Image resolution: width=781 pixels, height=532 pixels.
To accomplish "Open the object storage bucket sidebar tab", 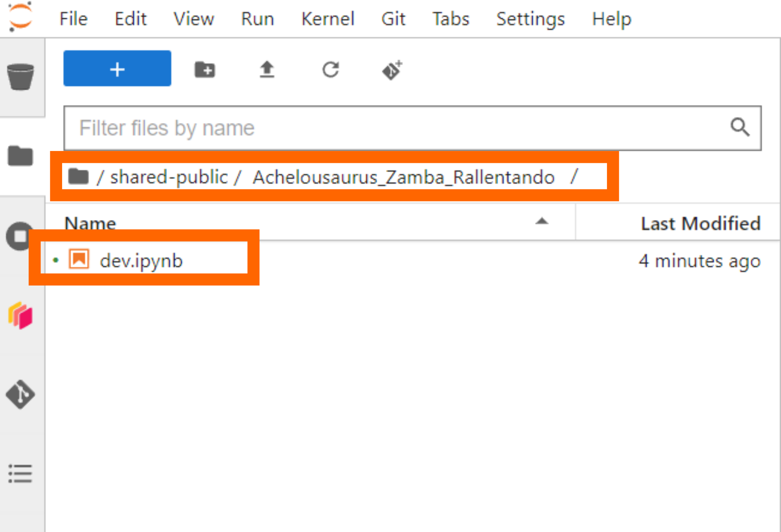I will [21, 77].
